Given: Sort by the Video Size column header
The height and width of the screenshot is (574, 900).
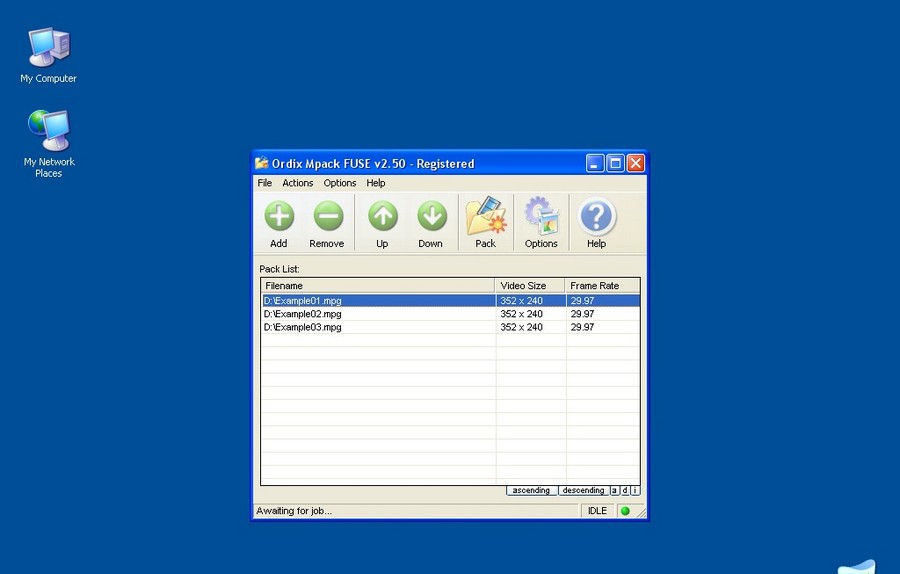Looking at the screenshot, I should [x=530, y=285].
